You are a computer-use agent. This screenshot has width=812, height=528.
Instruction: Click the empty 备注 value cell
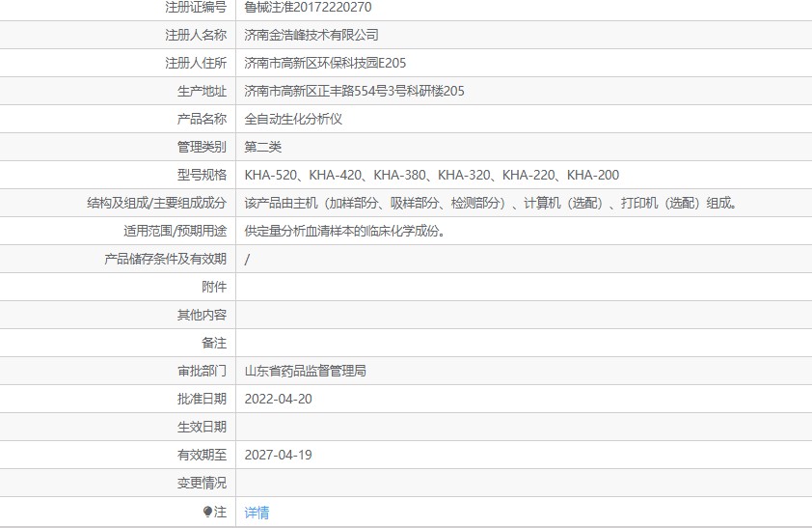[x=521, y=343]
